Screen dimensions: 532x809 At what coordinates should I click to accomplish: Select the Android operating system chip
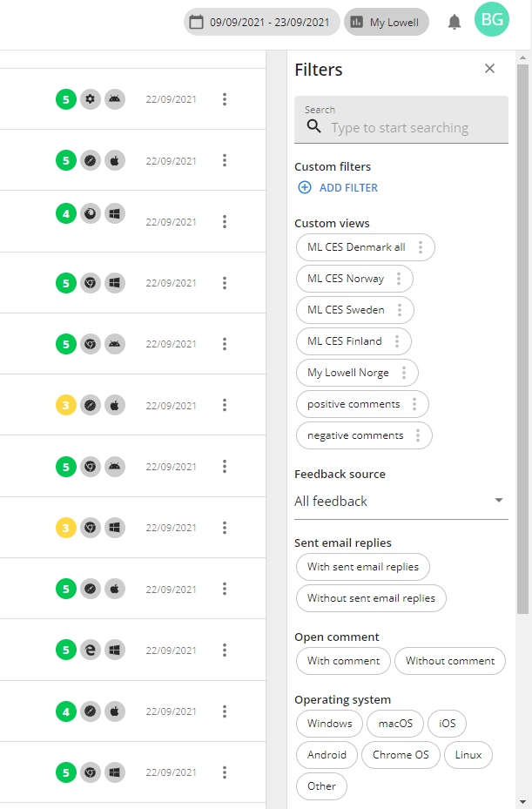(x=327, y=755)
